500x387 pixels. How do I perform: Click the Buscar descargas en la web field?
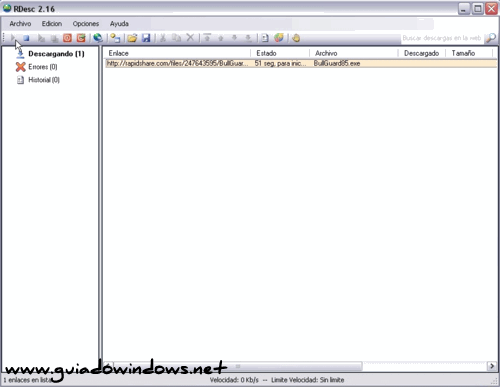[x=442, y=38]
